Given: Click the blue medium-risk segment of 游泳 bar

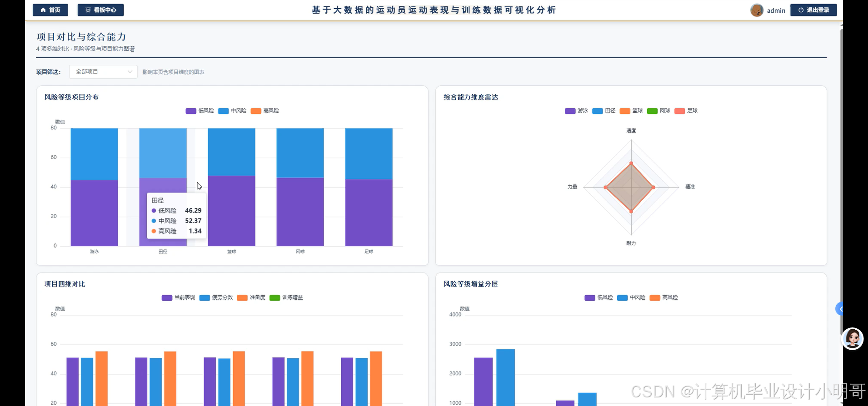Looking at the screenshot, I should (95, 154).
